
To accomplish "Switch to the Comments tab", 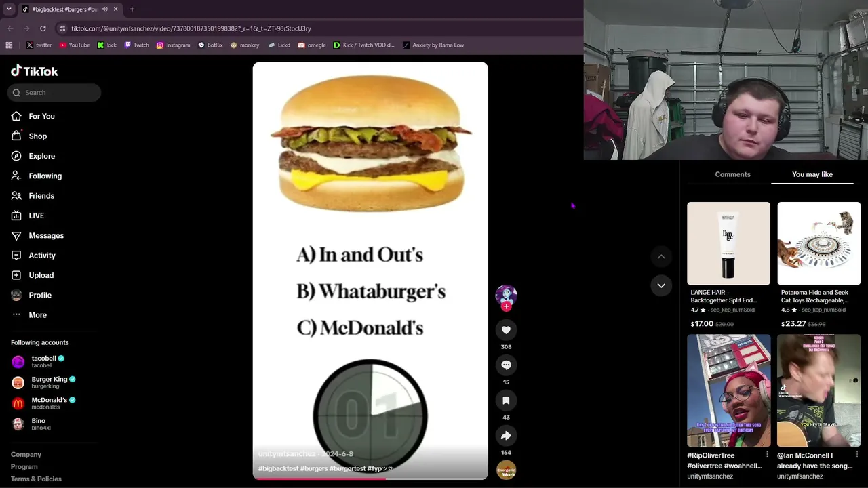I will [x=732, y=174].
